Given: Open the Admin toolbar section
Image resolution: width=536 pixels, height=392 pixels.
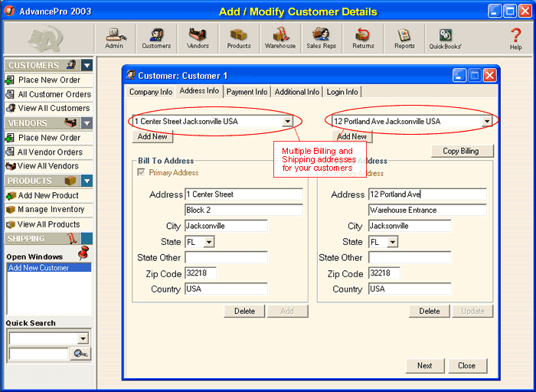Looking at the screenshot, I should coord(115,38).
